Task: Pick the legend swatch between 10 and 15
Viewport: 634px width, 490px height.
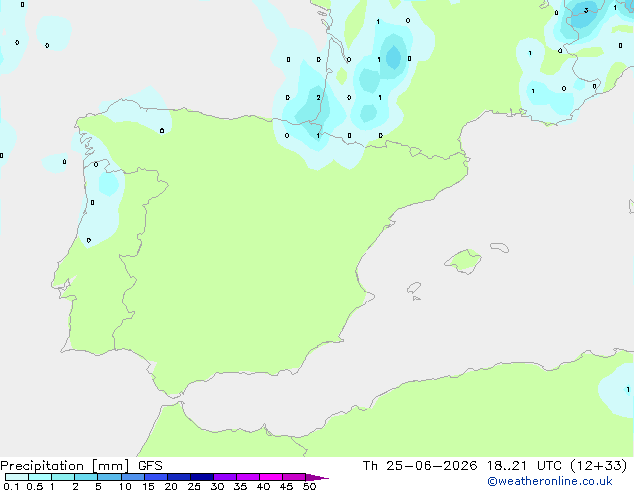Action: (132, 477)
